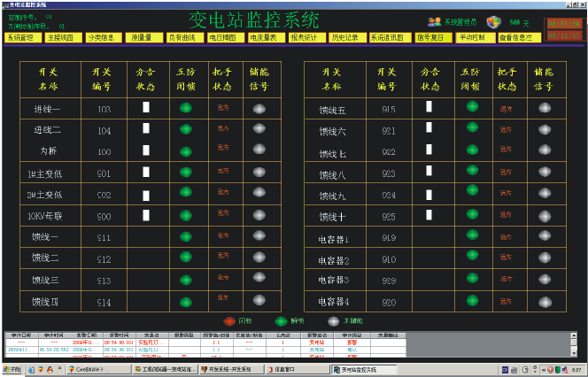Click the shield icon in the header

(493, 22)
